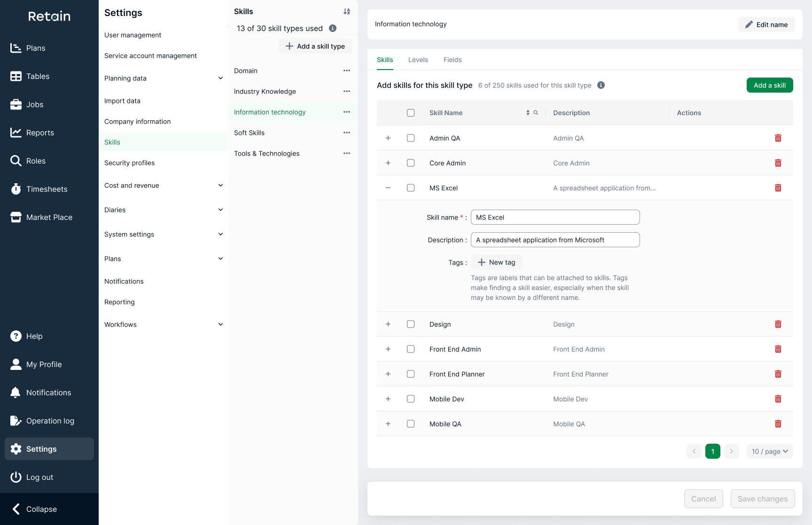This screenshot has height=525, width=812.
Task: Check the Admin QA checkbox
Action: point(410,138)
